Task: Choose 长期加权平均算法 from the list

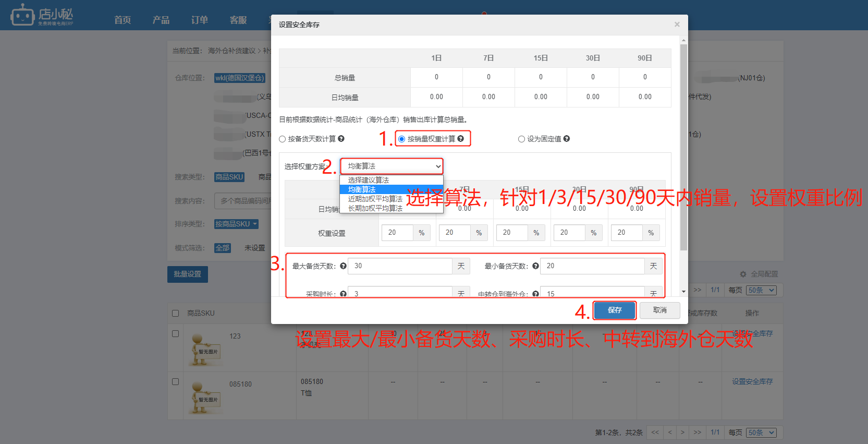Action: [x=392, y=208]
